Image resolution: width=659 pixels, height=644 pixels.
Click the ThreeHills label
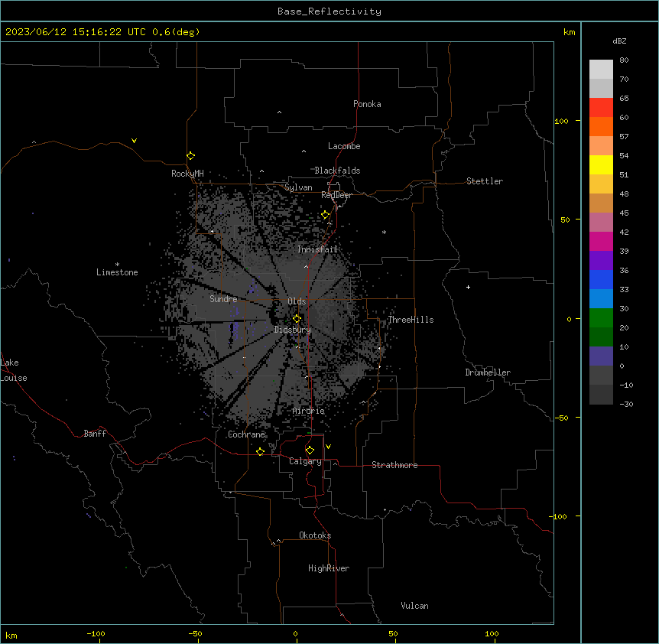point(411,320)
